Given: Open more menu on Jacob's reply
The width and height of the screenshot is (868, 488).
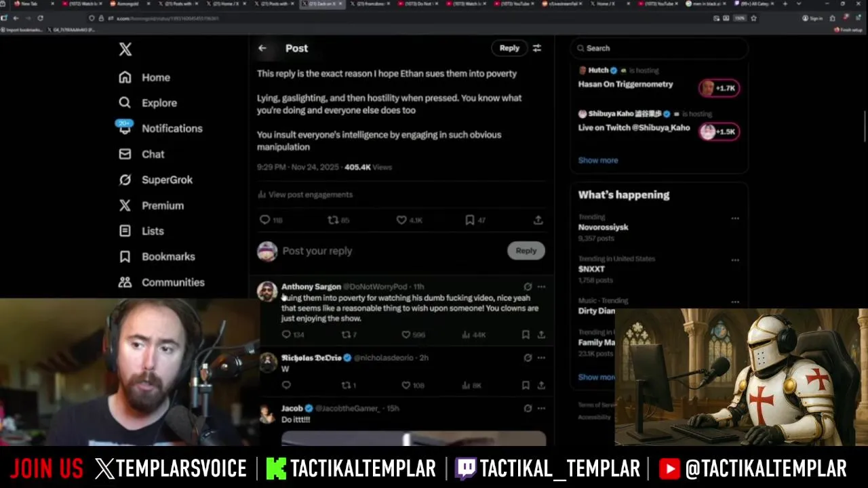Looking at the screenshot, I should (541, 409).
